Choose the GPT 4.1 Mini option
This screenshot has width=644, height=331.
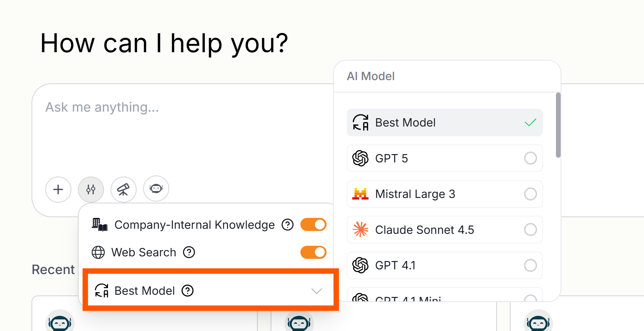[445, 295]
